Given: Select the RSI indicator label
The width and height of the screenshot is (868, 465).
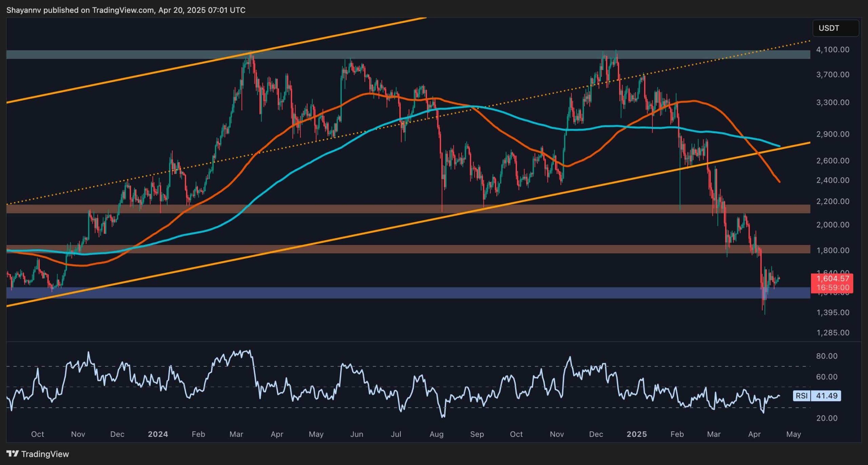Looking at the screenshot, I should click(x=802, y=396).
